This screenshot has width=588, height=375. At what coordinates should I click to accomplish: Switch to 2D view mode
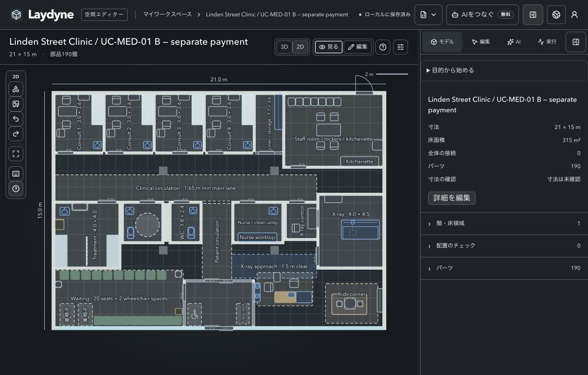click(x=300, y=47)
